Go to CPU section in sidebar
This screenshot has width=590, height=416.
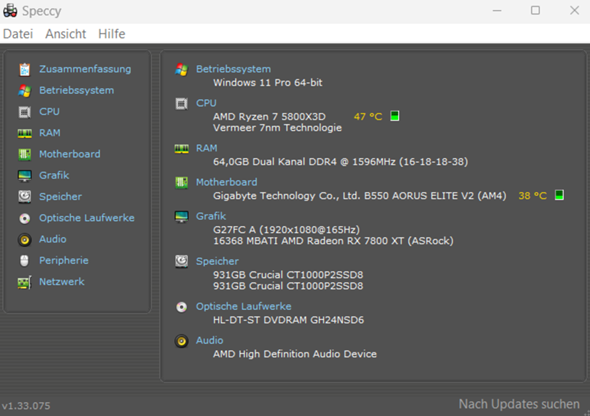pos(49,112)
